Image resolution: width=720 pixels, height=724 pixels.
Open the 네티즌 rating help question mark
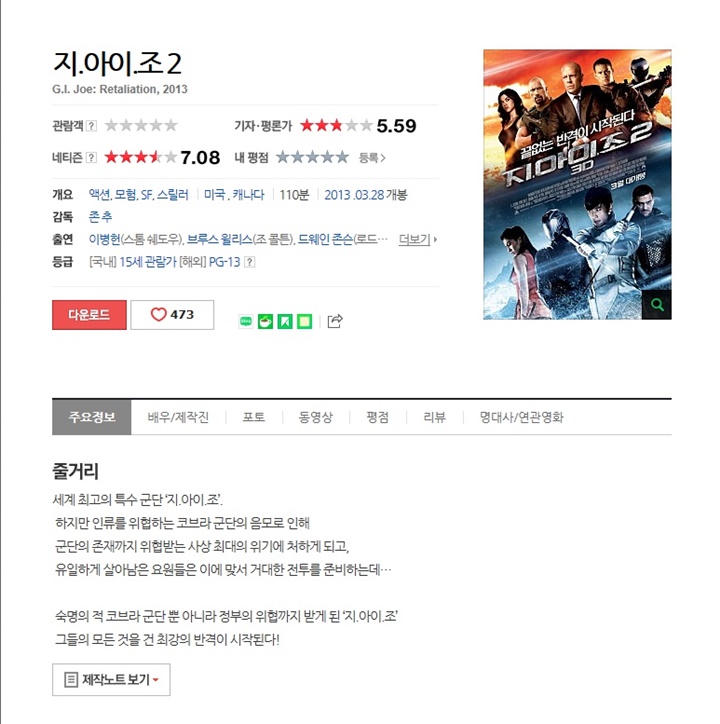point(91,157)
